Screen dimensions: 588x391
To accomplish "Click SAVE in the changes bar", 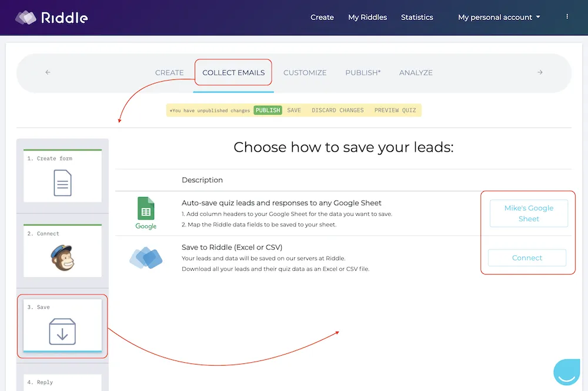I will (294, 110).
